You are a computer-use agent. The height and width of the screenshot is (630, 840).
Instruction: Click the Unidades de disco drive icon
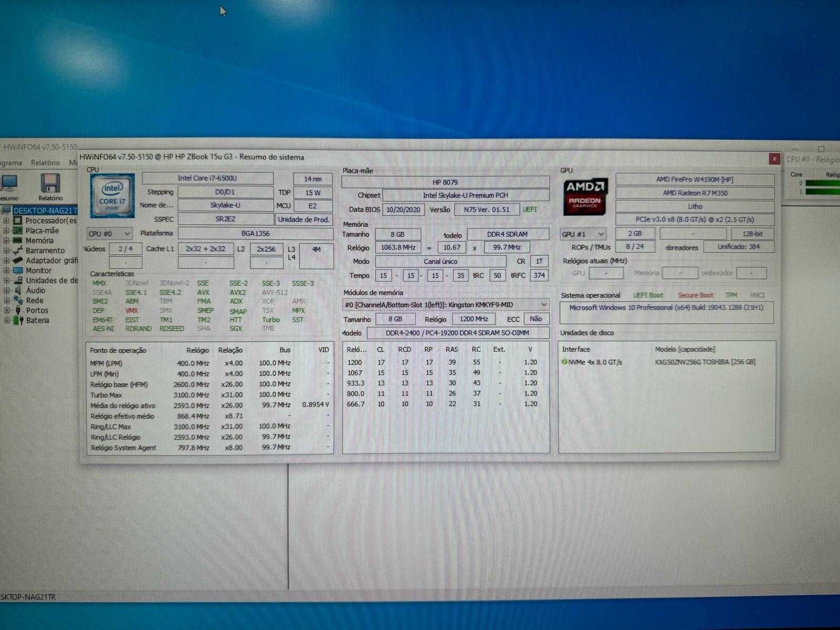coord(18,280)
